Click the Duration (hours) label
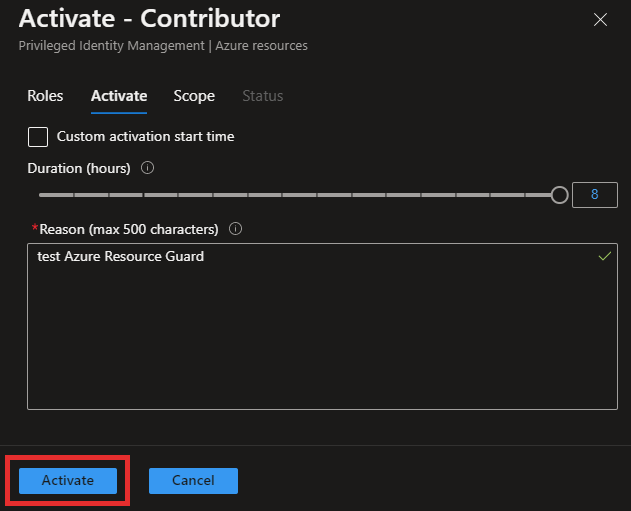631x511 pixels. [x=79, y=168]
